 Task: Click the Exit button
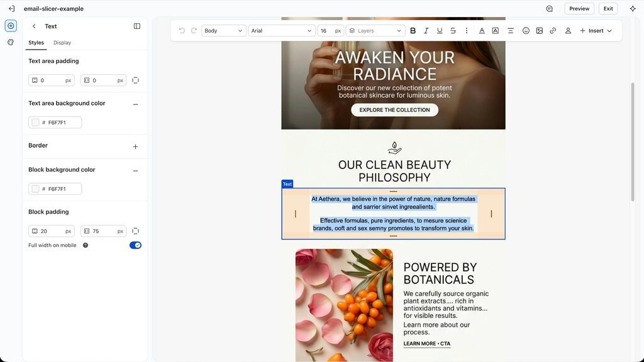click(608, 9)
